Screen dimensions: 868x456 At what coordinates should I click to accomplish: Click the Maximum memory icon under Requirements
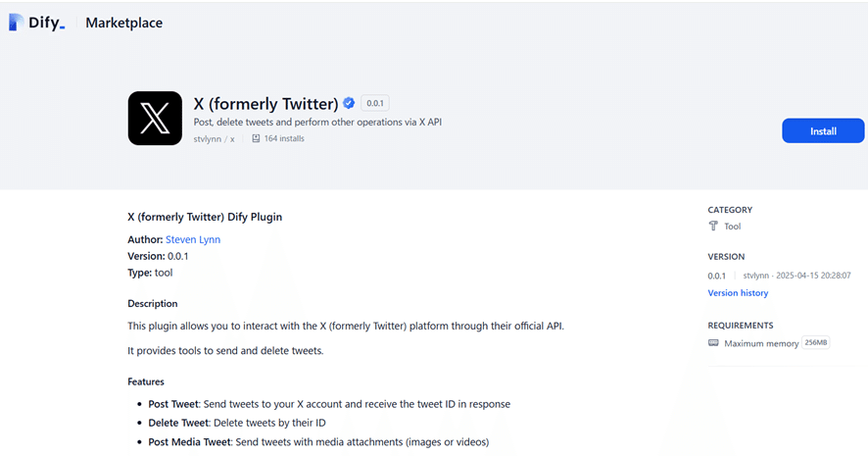713,343
